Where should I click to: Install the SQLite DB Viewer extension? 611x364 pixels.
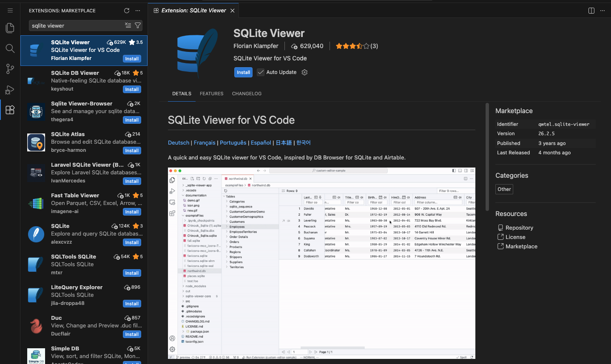[132, 89]
